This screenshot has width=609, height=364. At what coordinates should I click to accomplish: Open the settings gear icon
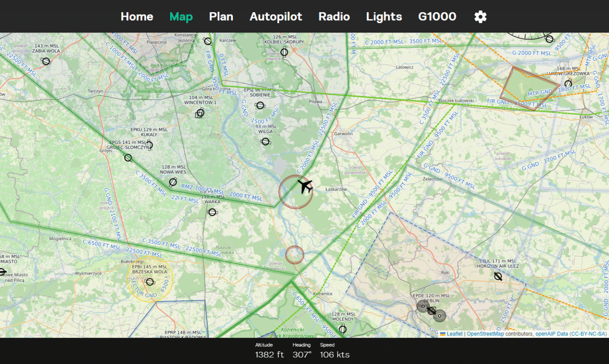click(x=480, y=17)
